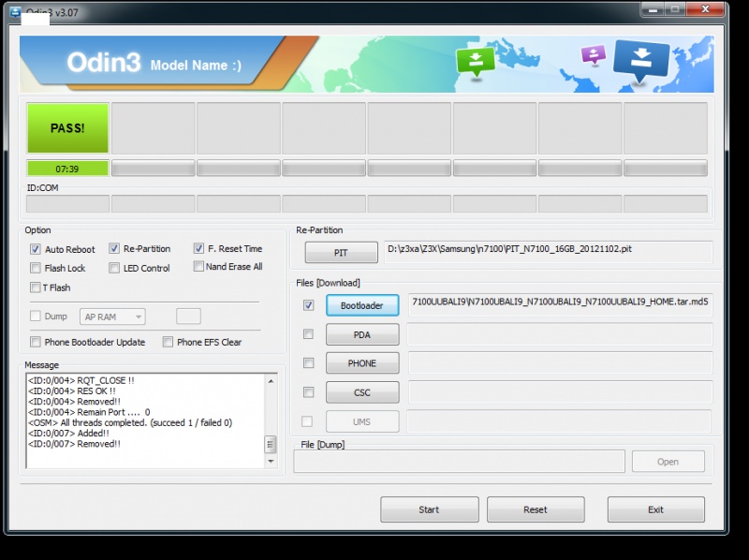Click the first ID:COM port box

(x=67, y=204)
